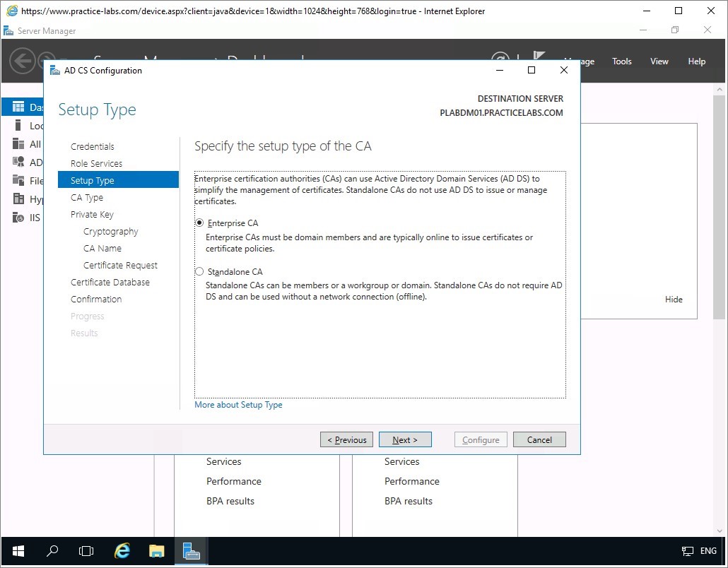Click the taskbar search icon
The image size is (728, 568).
click(52, 551)
